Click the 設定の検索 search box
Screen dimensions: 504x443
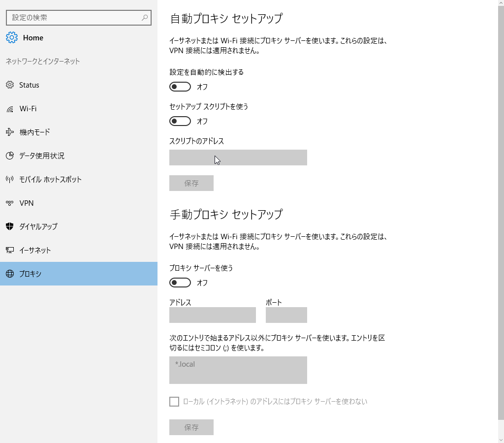pos(79,17)
